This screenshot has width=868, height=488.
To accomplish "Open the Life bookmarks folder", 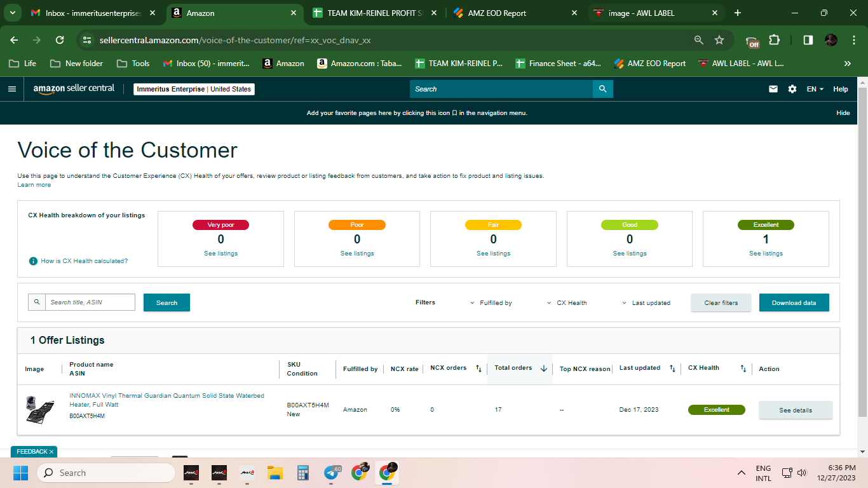I will (x=22, y=64).
